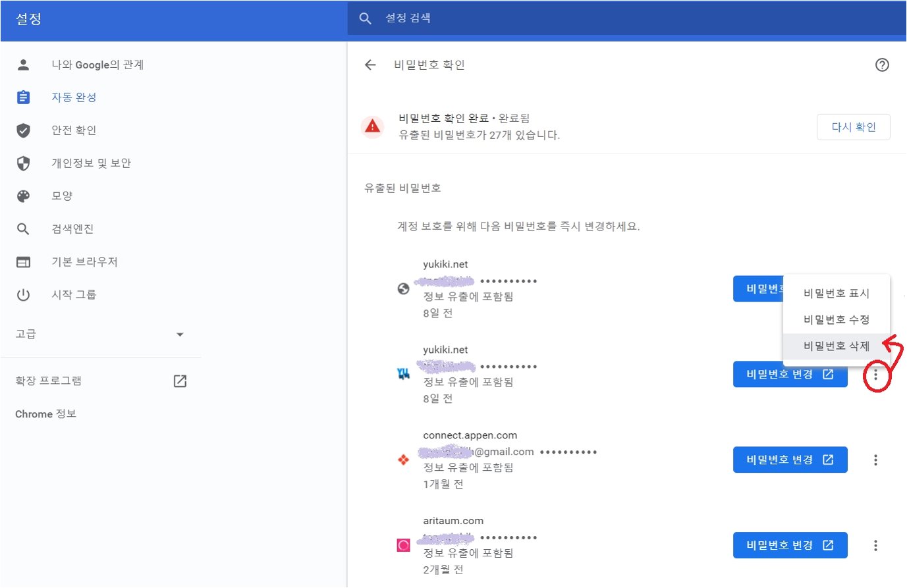Open 확장 프로그램 extensions link
The image size is (907, 588).
pyautogui.click(x=48, y=381)
